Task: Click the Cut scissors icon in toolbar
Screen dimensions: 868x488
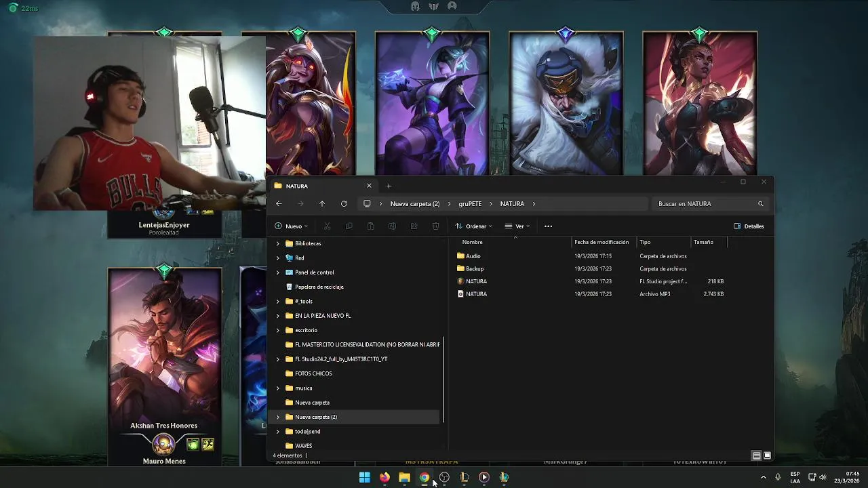Action: [x=328, y=226]
